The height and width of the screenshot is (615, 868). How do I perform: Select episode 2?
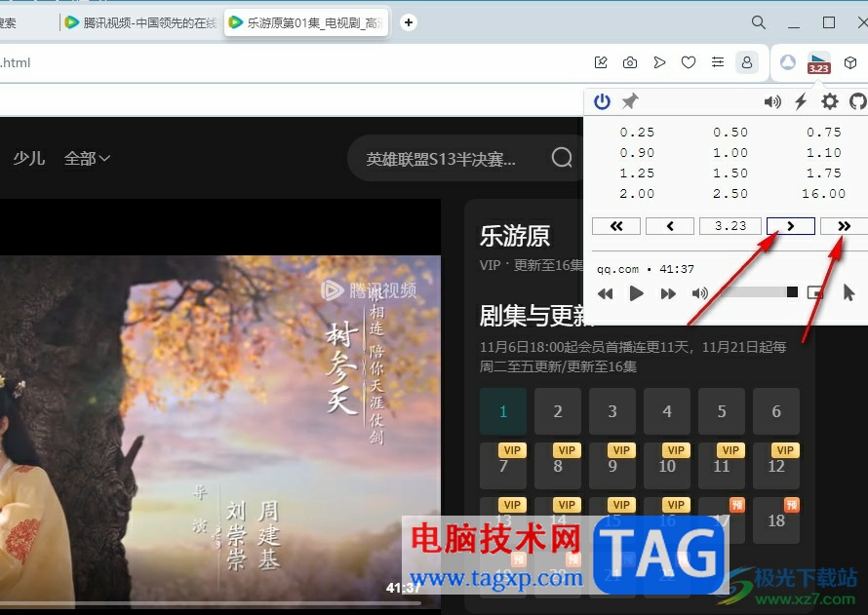coord(558,411)
